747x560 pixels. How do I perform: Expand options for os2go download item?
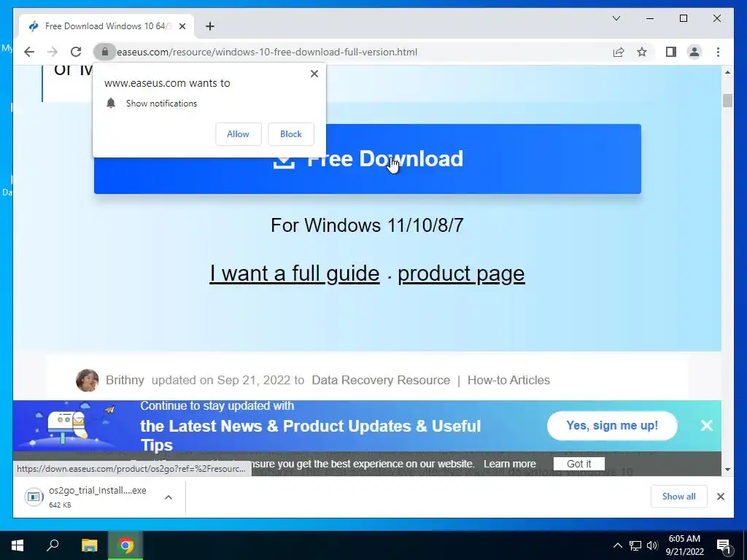(169, 497)
